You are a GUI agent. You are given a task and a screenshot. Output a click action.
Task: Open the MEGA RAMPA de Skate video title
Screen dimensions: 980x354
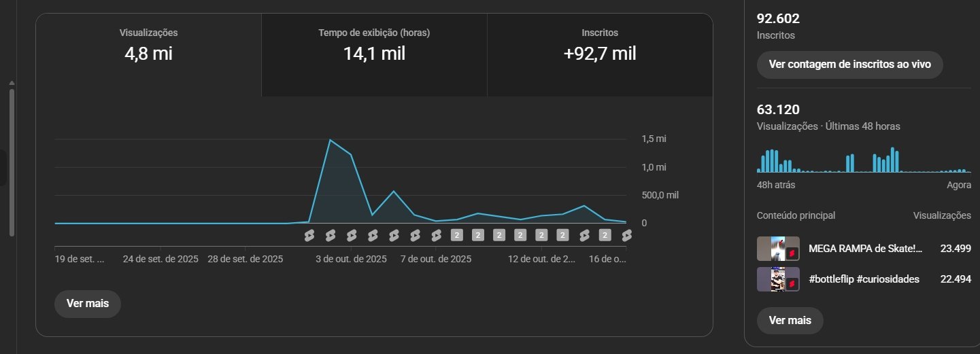(x=865, y=249)
